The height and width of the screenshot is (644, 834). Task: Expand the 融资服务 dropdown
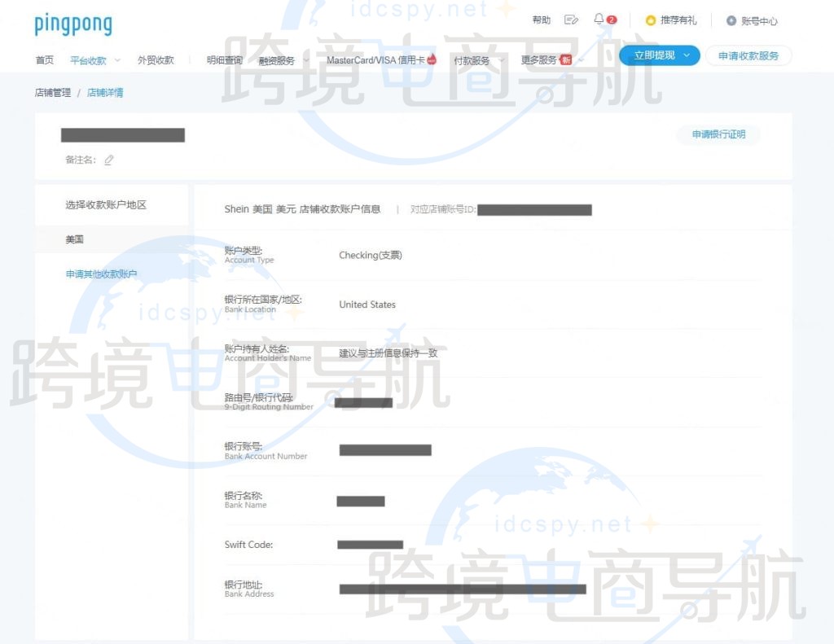(x=282, y=59)
